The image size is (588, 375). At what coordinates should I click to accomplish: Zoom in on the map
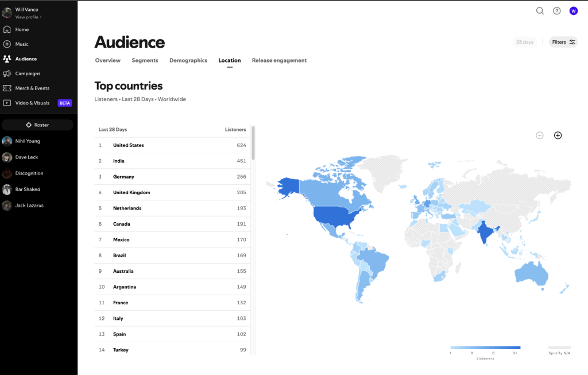tap(557, 136)
